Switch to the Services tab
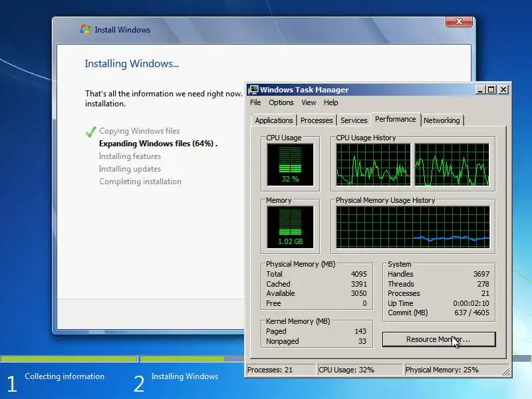532x399 pixels. pyautogui.click(x=354, y=120)
